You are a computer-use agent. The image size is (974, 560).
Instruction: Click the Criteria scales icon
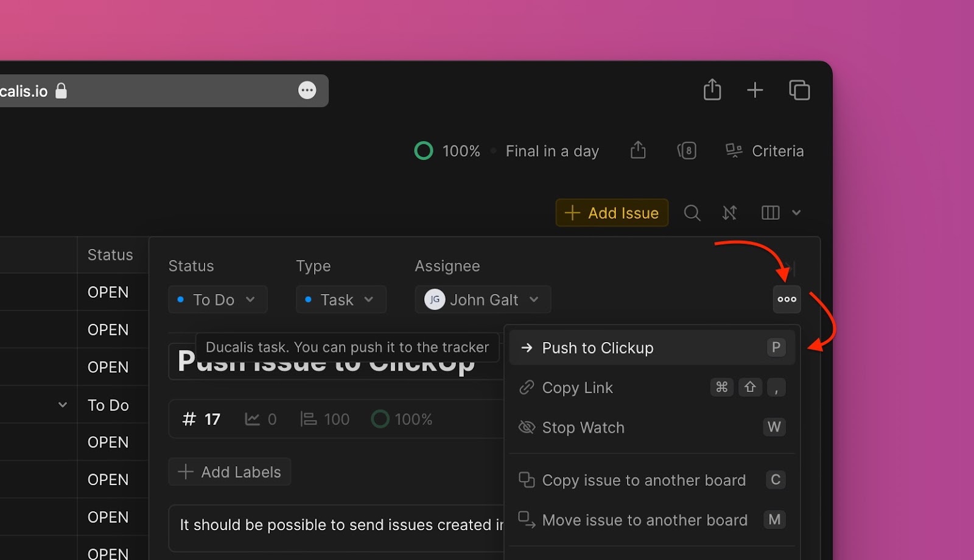point(734,150)
